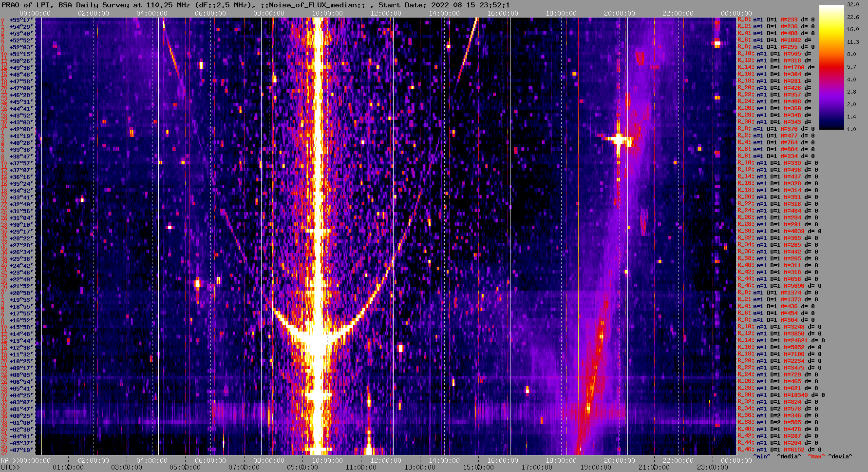Screen dimensions: 868x472
Task: Click the declination label +06°54'
Action: pos(20,382)
